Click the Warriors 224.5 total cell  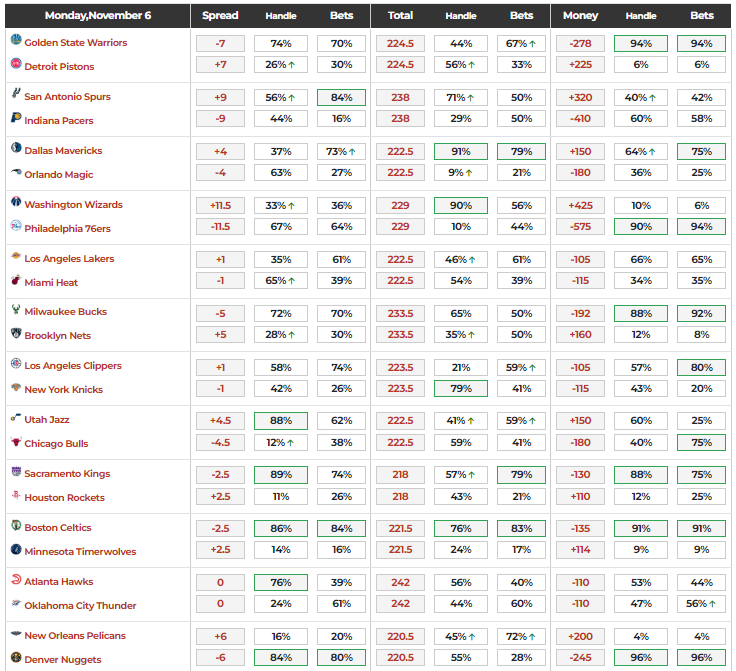click(x=400, y=44)
